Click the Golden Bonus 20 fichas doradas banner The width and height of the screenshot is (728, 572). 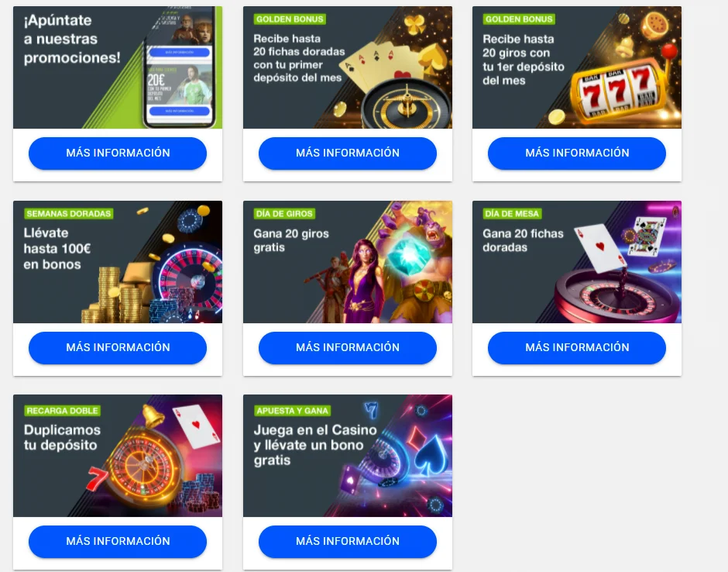click(347, 67)
